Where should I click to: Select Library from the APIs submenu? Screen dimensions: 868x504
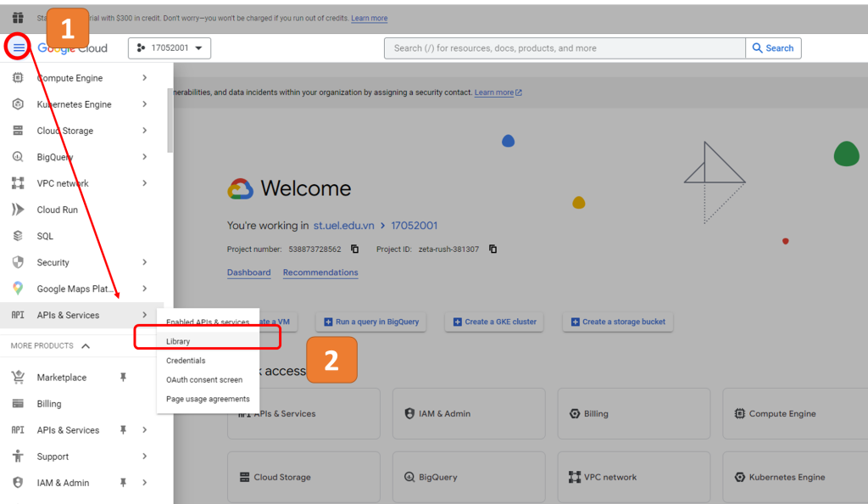pos(179,341)
